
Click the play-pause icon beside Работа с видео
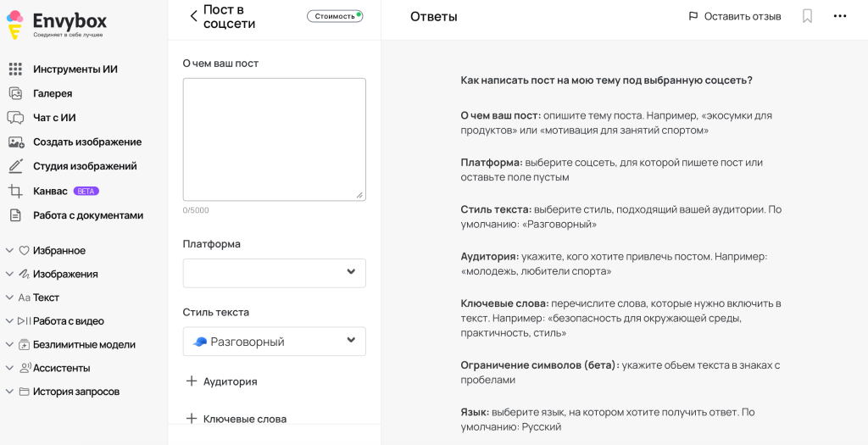[x=25, y=321]
